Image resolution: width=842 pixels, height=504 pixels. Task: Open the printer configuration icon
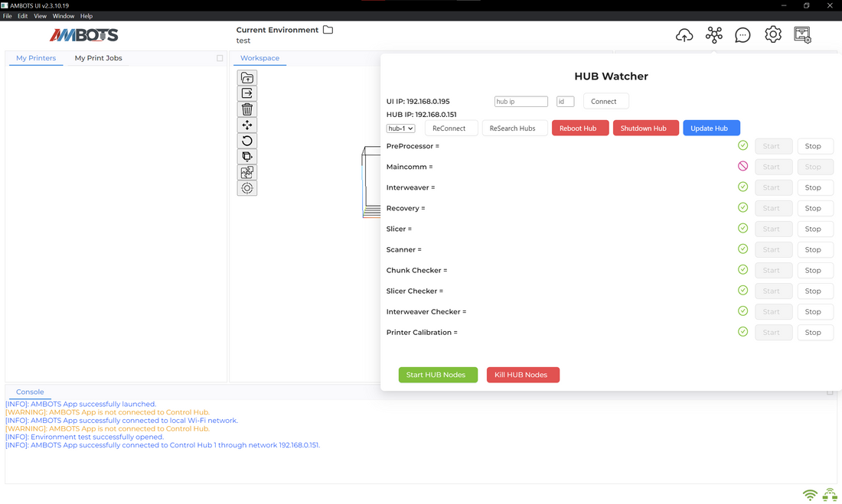tap(803, 35)
